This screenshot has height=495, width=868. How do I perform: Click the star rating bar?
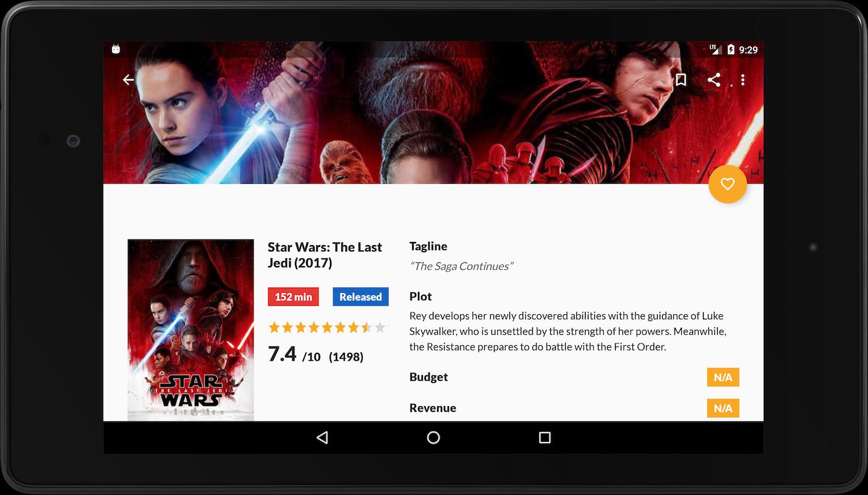point(326,327)
